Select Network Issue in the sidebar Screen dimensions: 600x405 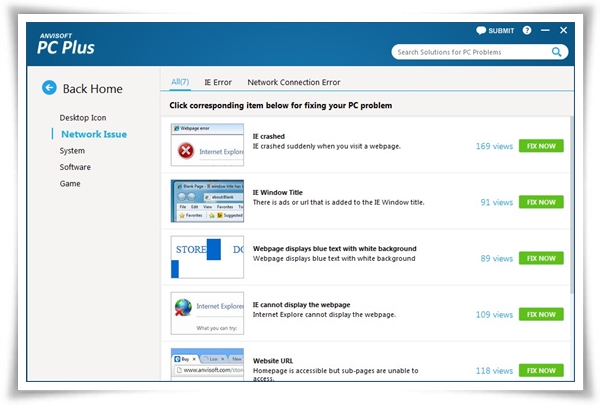(x=94, y=134)
